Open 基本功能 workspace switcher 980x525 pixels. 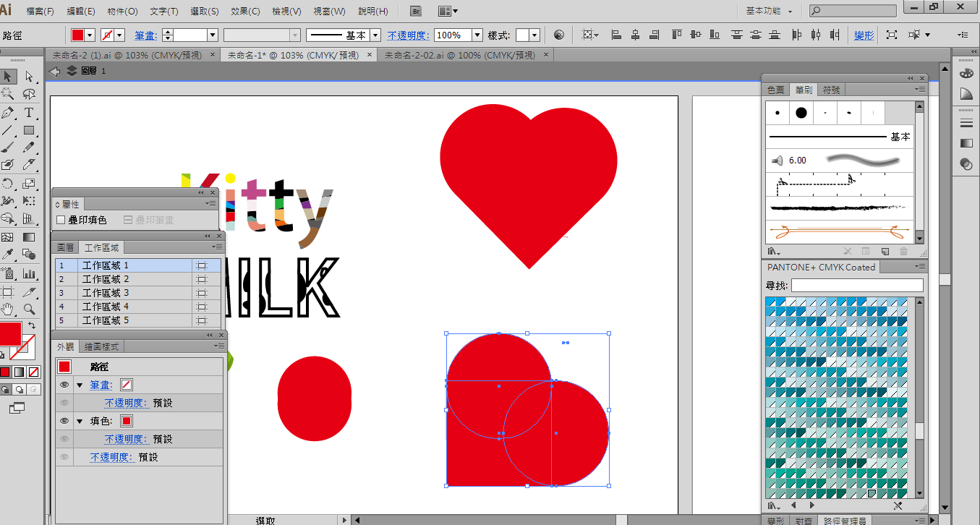[x=770, y=12]
